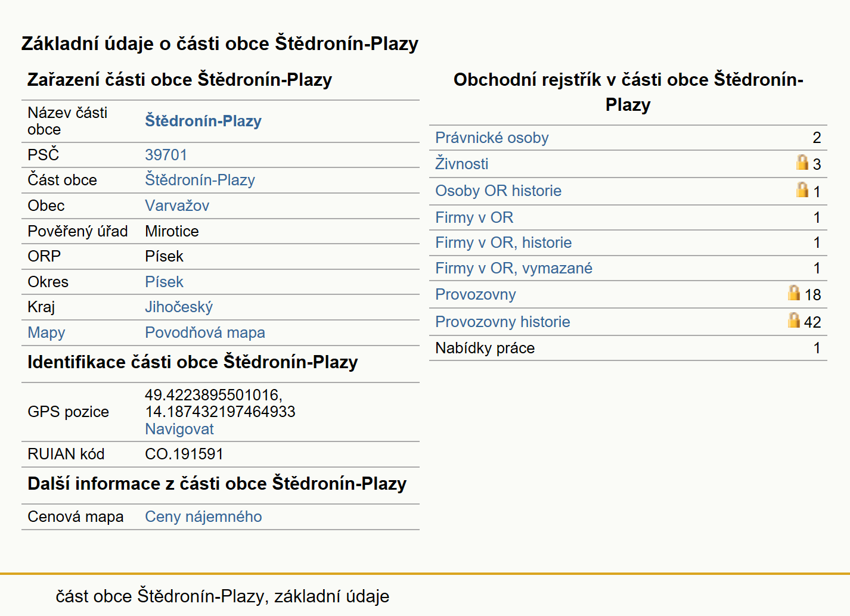Open the Písek district link
This screenshot has height=616, width=850.
pyautogui.click(x=164, y=282)
